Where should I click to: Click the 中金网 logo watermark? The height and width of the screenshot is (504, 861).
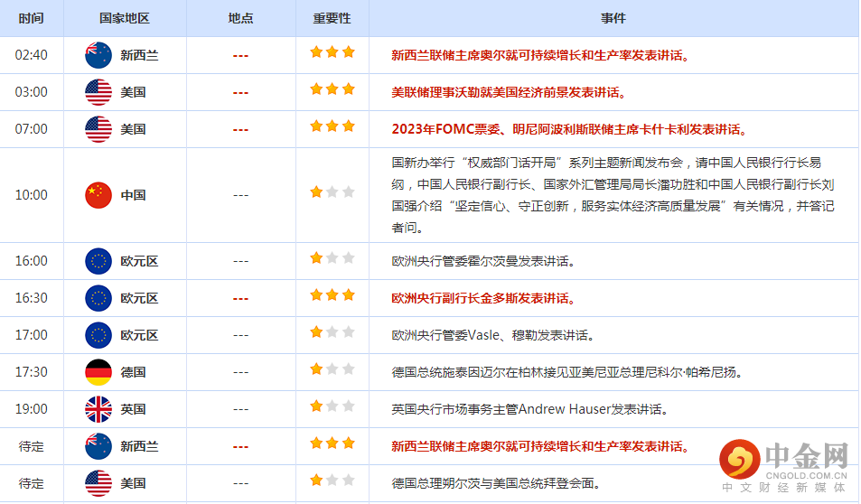click(783, 464)
